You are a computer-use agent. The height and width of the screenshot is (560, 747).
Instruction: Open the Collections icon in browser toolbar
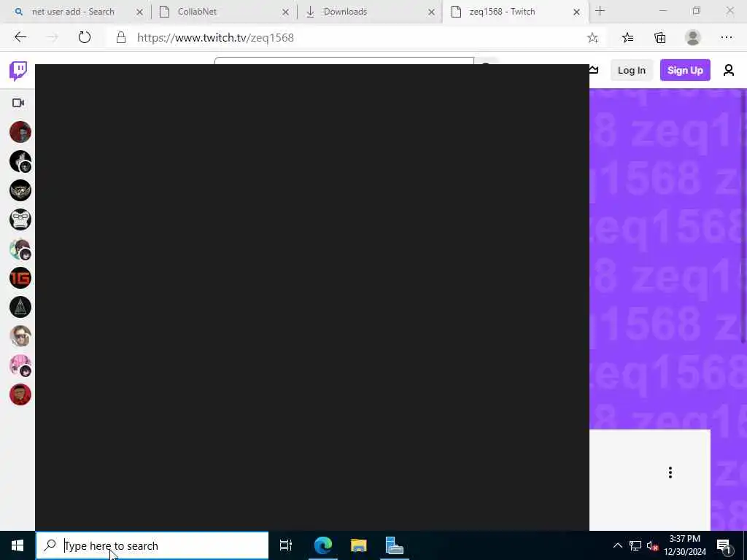point(659,38)
